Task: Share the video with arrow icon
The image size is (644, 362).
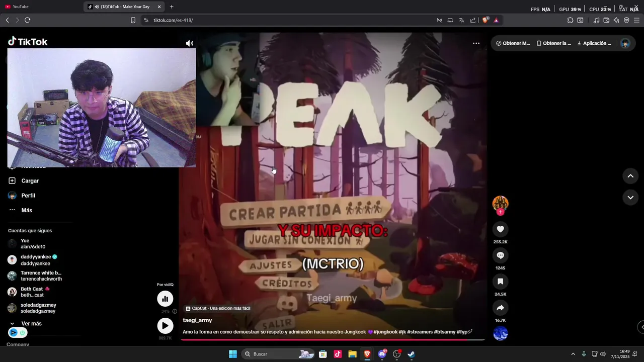Action: (500, 308)
